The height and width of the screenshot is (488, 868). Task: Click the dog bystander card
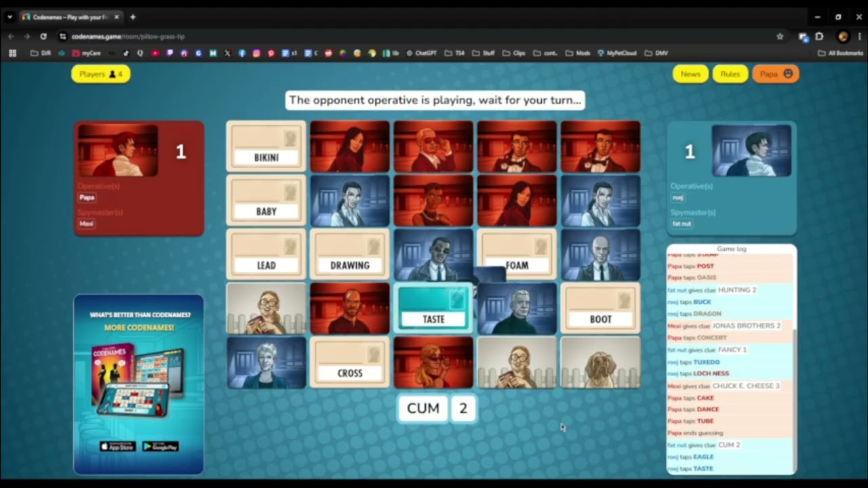pyautogui.click(x=600, y=363)
